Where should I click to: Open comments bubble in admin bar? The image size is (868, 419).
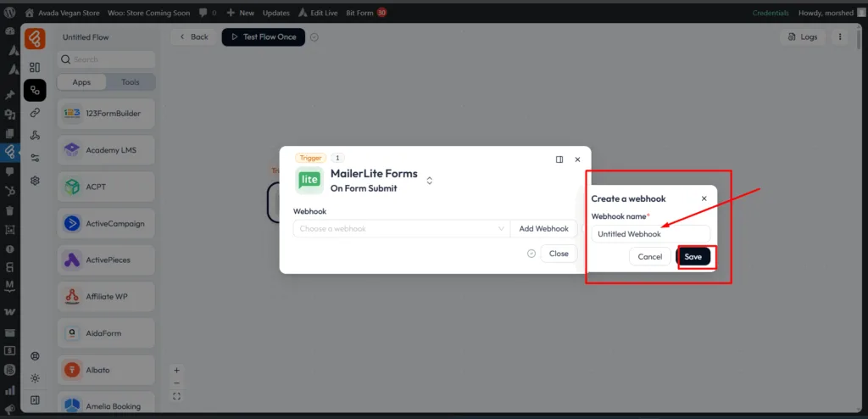(209, 13)
